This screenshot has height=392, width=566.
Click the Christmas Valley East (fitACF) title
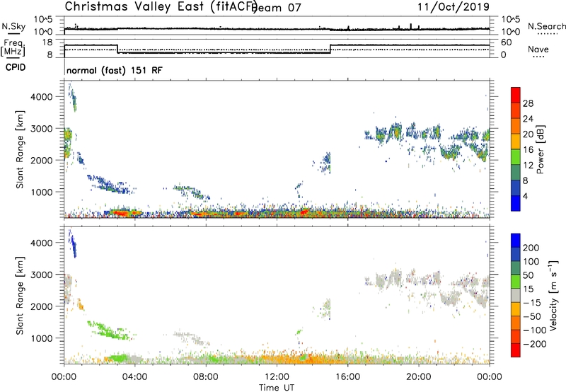coord(161,7)
